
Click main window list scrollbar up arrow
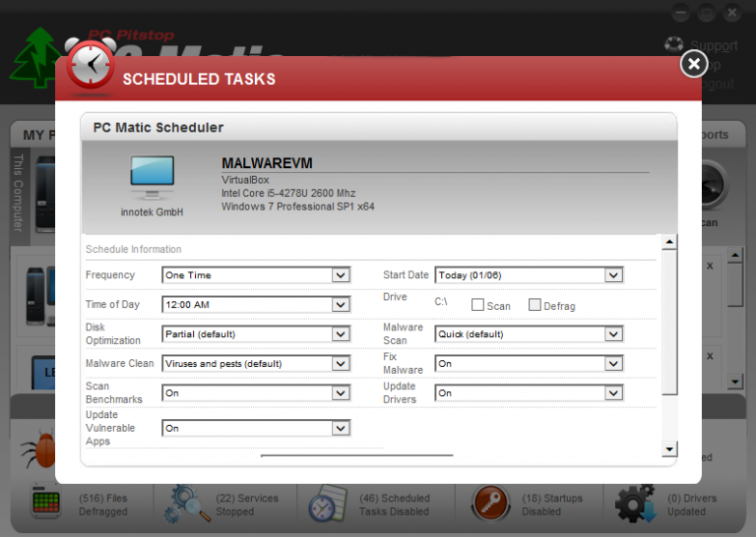tap(734, 255)
